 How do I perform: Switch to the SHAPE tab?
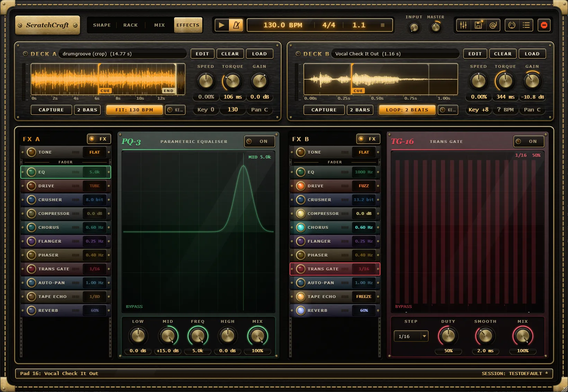(102, 25)
